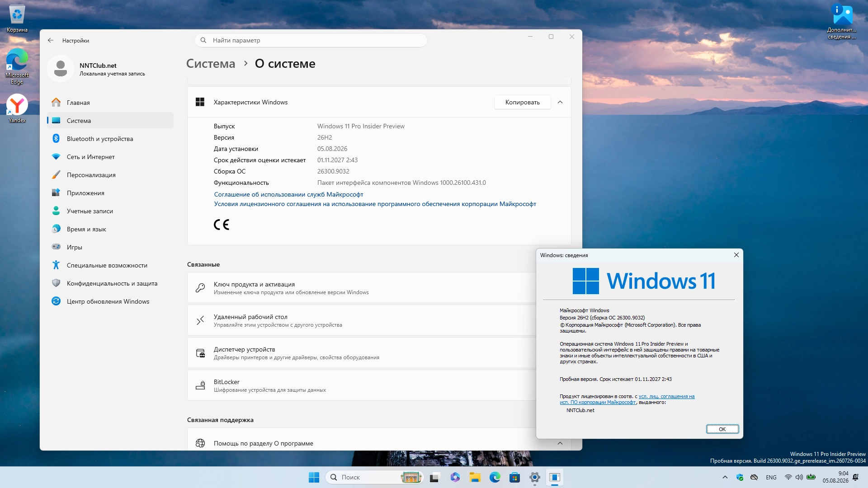
Task: Select Система in the sidebar
Action: coord(110,121)
